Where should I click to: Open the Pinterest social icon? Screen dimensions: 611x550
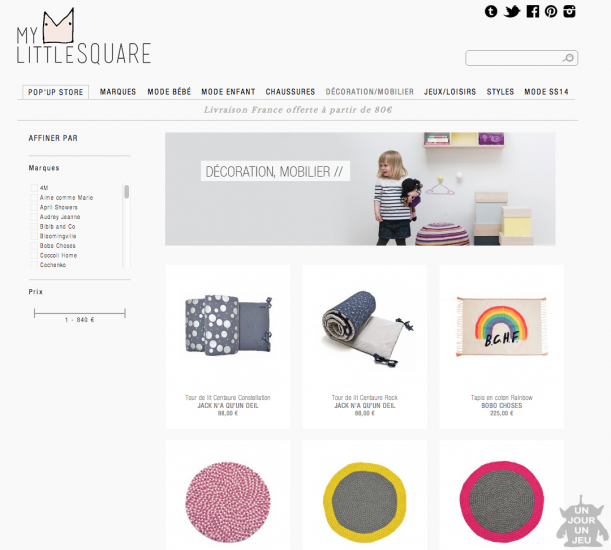[x=551, y=11]
